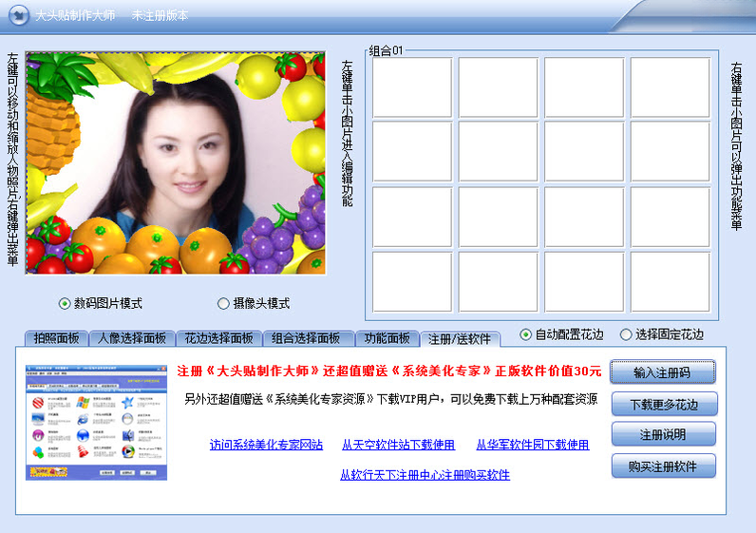Select first empty slot in 组合01 bottom row

(412, 281)
